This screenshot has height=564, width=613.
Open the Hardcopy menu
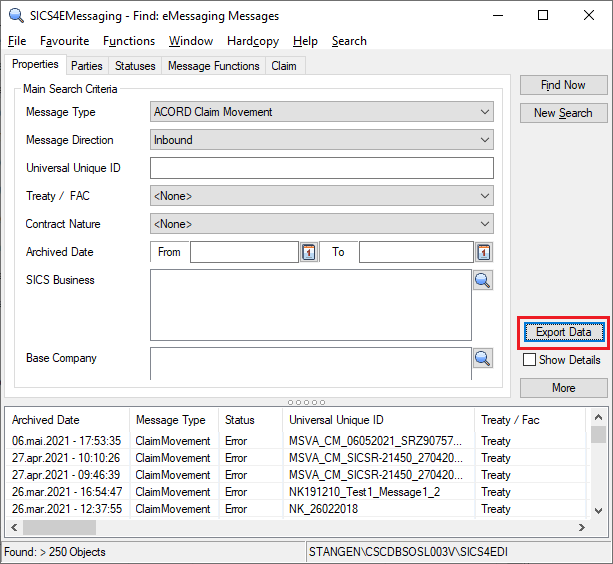click(255, 41)
